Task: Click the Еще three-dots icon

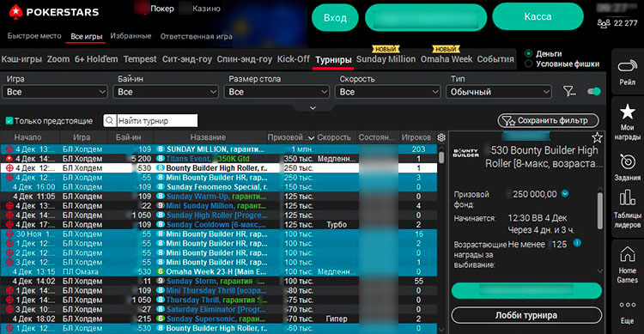Action: 628,305
